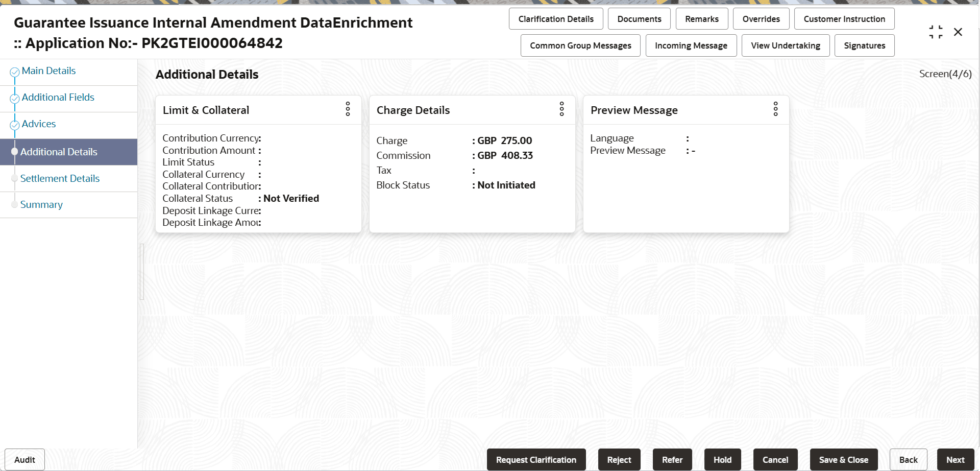Screen dimensions: 980x471
Task: View Overrides
Action: coord(761,19)
